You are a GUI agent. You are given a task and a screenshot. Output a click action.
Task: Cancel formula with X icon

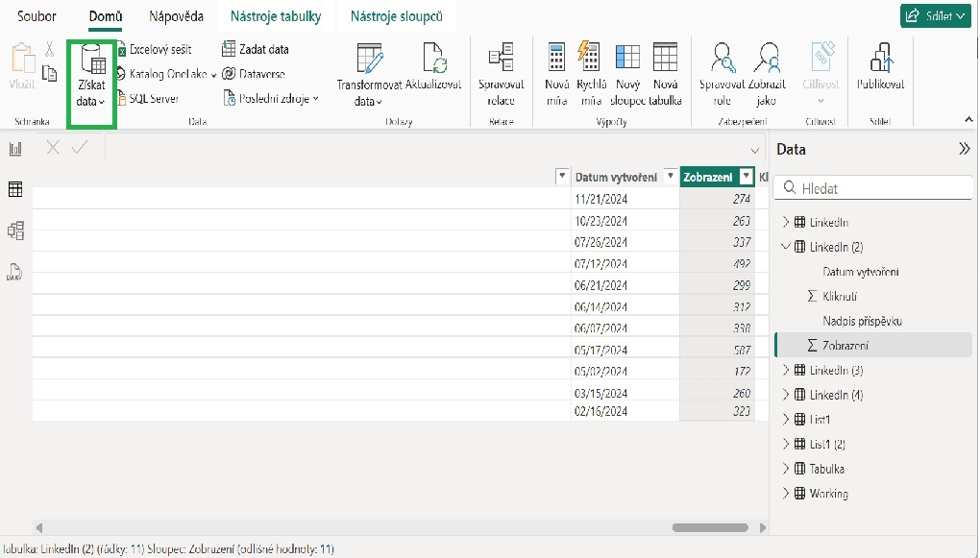click(53, 148)
